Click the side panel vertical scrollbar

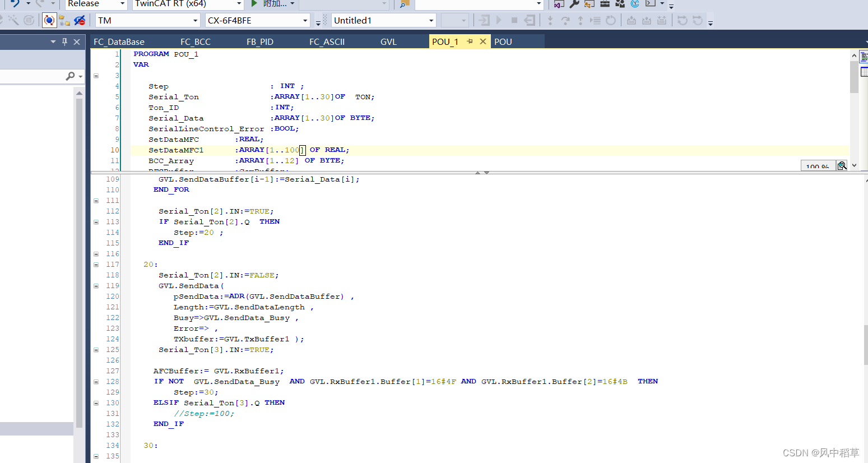pos(79,262)
